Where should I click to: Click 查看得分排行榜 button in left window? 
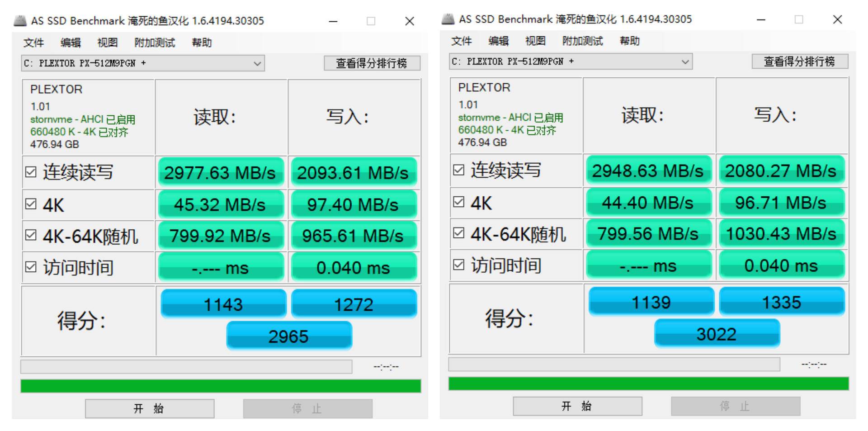point(372,63)
